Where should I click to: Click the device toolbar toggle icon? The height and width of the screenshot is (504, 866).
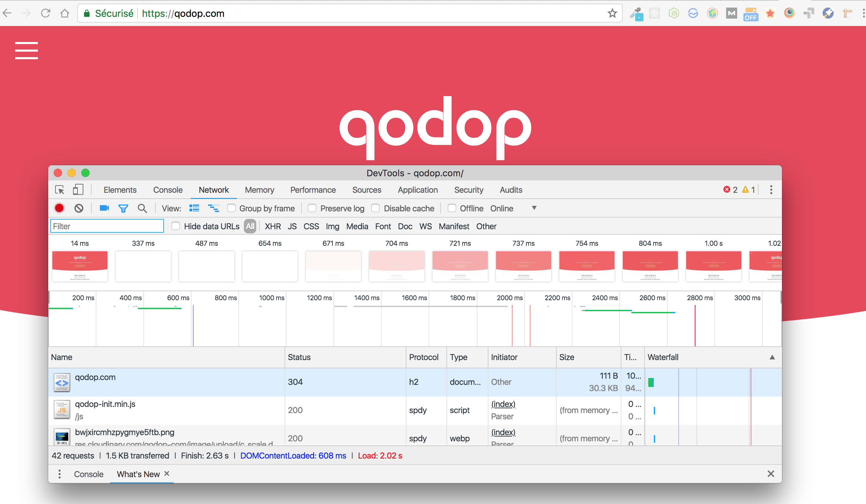click(x=79, y=190)
